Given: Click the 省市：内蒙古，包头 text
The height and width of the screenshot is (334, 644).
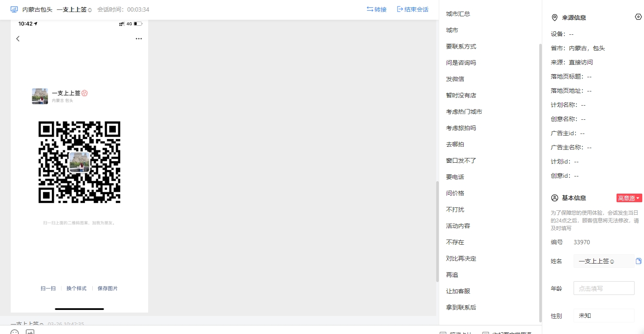Looking at the screenshot, I should point(578,48).
